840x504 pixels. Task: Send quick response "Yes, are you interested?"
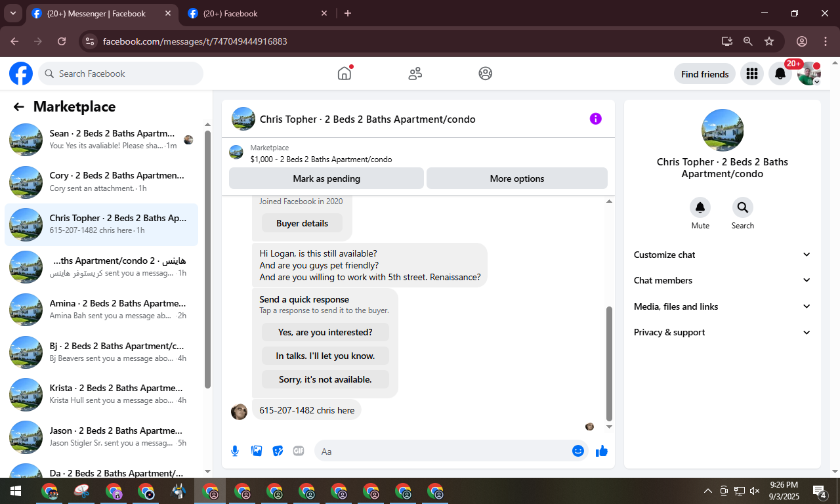coord(325,332)
